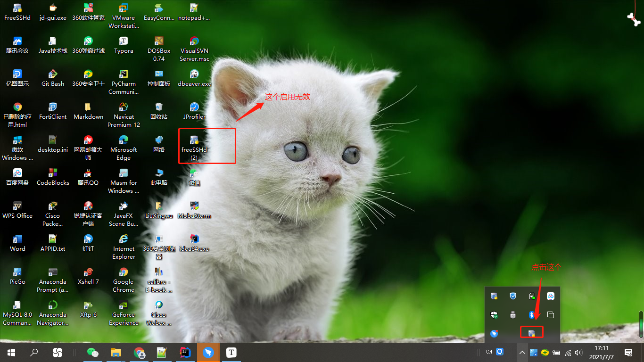Open the clock showing 17:11
The height and width of the screenshot is (362, 644).
[602, 348]
